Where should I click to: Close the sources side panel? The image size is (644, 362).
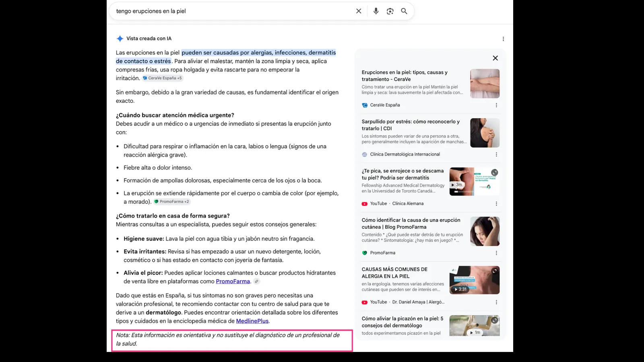(495, 58)
